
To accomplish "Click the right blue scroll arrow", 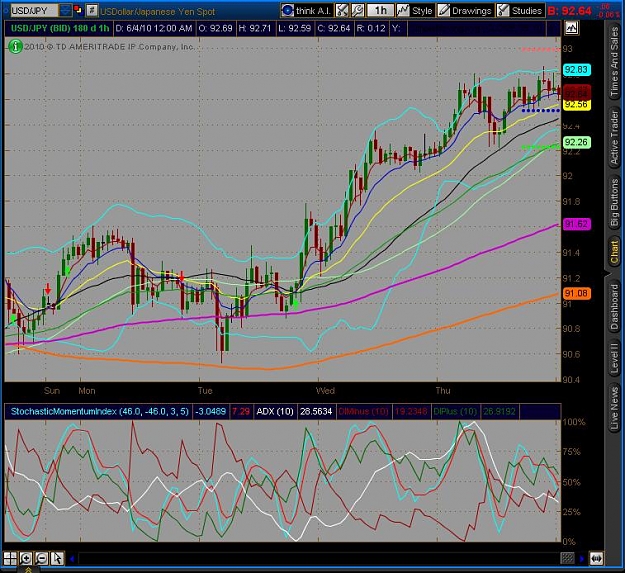I will [x=582, y=559].
